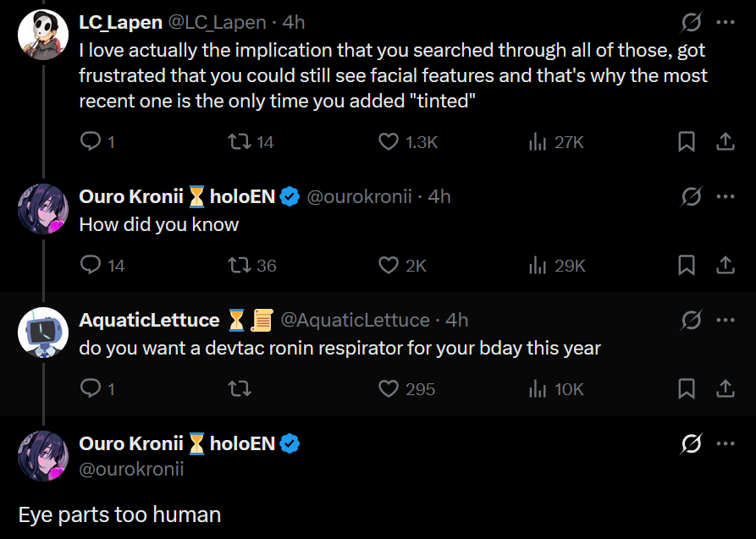Image resolution: width=756 pixels, height=539 pixels.
Task: Open more menu on "How did you know" tweet
Action: click(x=726, y=197)
